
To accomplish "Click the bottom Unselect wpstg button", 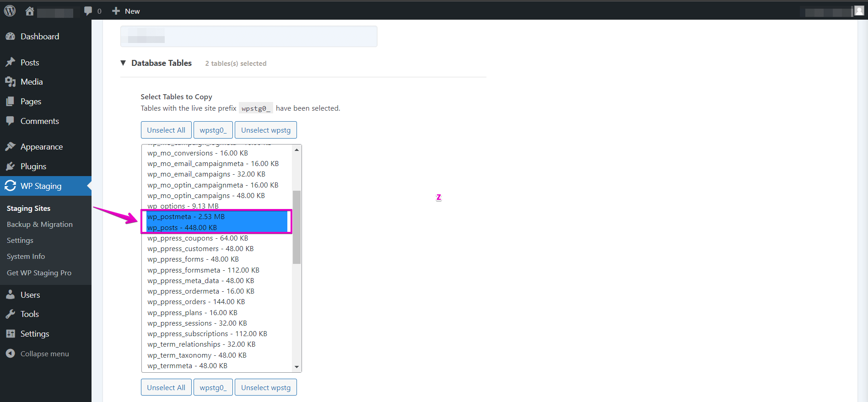I will [266, 387].
